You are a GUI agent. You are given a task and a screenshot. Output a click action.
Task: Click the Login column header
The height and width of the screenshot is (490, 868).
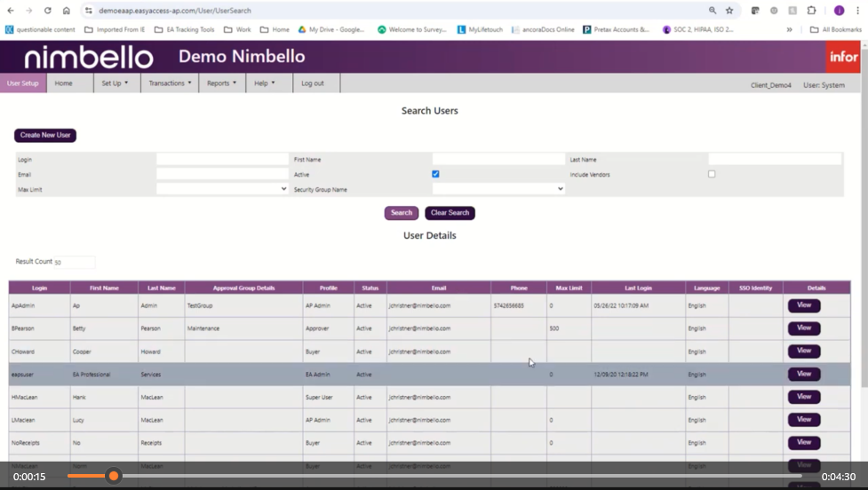(39, 288)
